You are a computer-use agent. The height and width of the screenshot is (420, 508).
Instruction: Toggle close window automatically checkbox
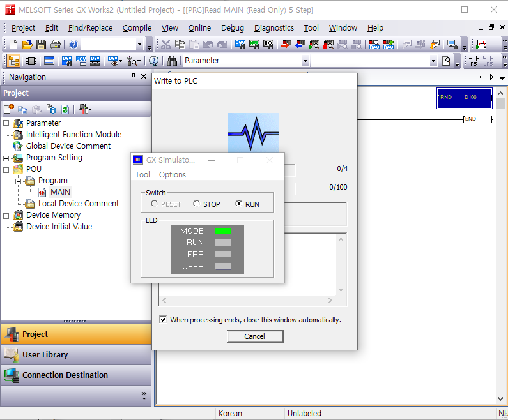[x=163, y=320]
